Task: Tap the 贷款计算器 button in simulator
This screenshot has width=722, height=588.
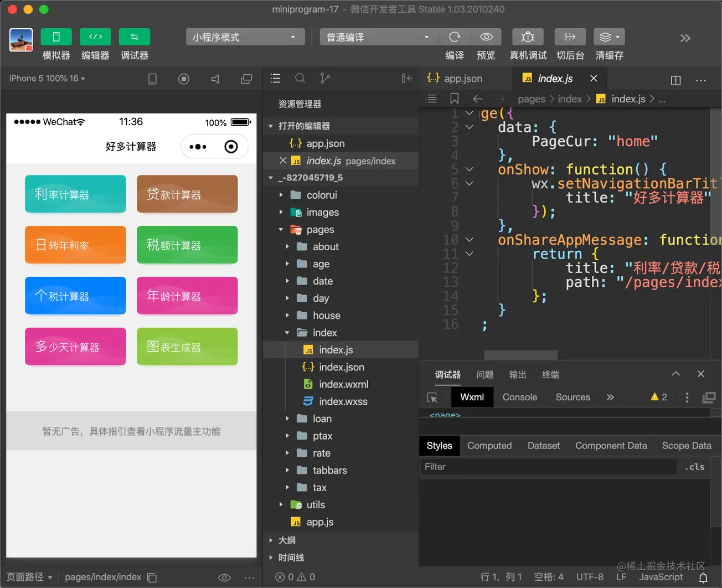Action: (187, 194)
